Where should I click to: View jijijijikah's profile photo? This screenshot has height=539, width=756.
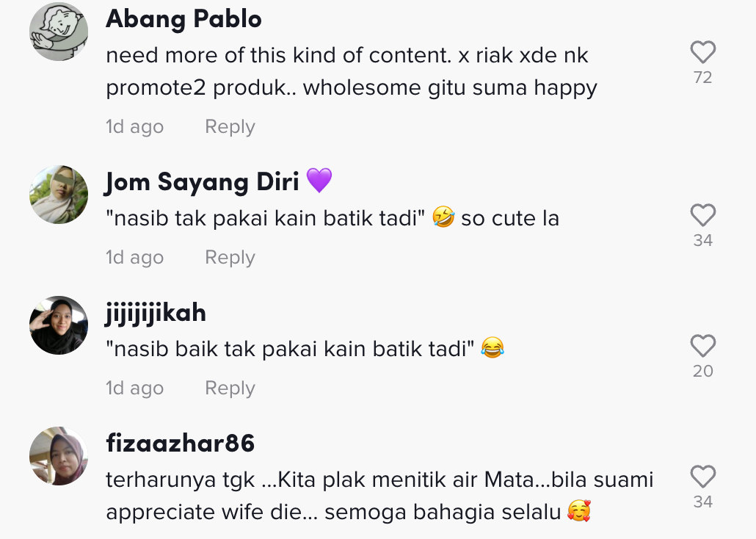59,325
